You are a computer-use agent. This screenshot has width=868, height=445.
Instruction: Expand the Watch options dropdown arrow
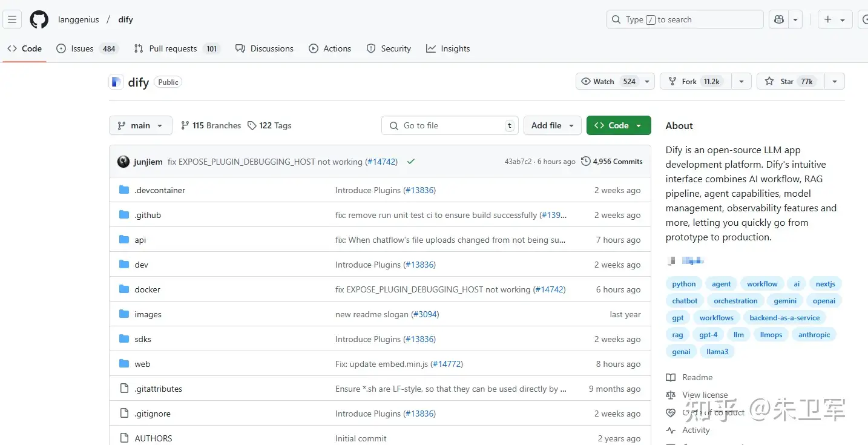pos(647,81)
